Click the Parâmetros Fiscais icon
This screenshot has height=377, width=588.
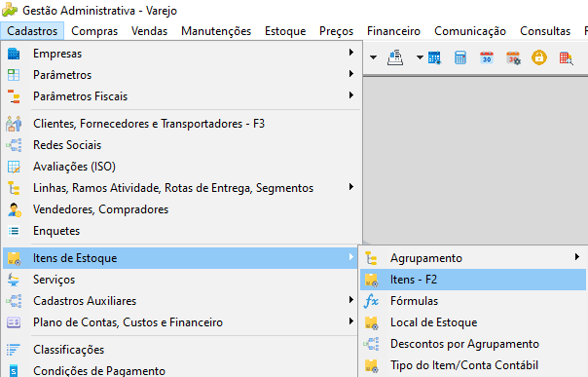coord(14,96)
